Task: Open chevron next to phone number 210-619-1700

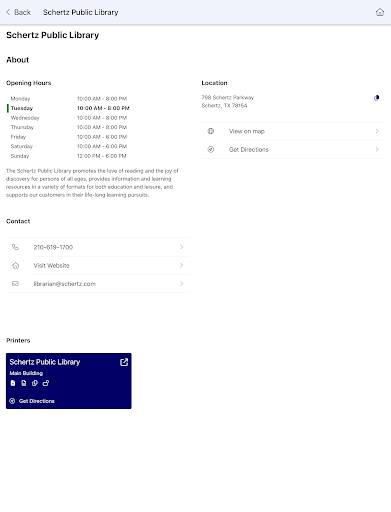Action: point(182,247)
